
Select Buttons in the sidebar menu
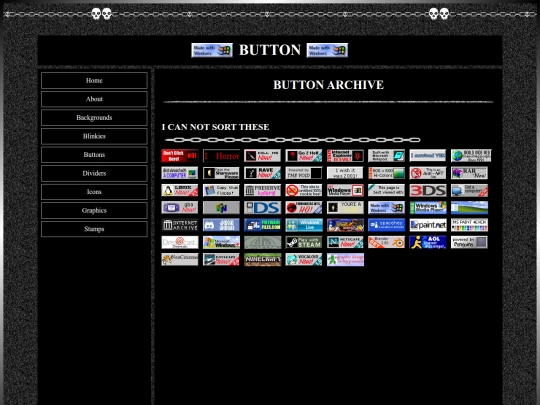tap(94, 155)
